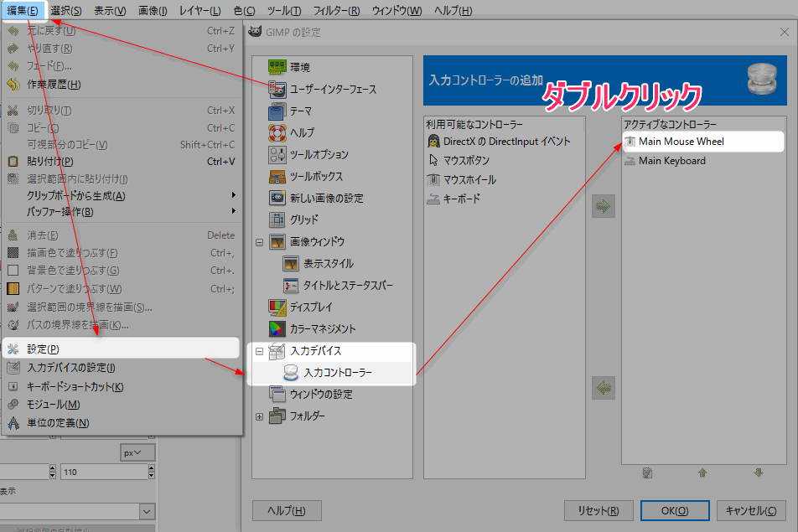
Task: Open the 選択 menu
Action: pos(65,10)
